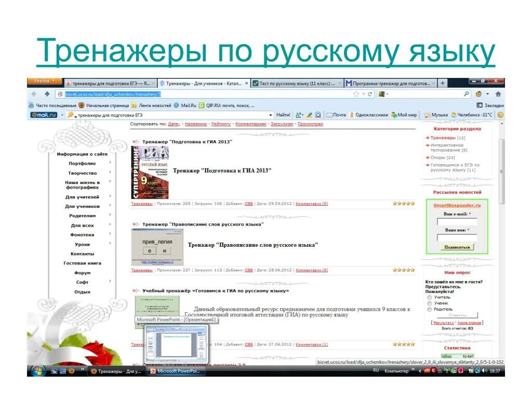532x399 pixels.
Task: Click the volume icon in system tray
Action: pyautogui.click(x=484, y=371)
